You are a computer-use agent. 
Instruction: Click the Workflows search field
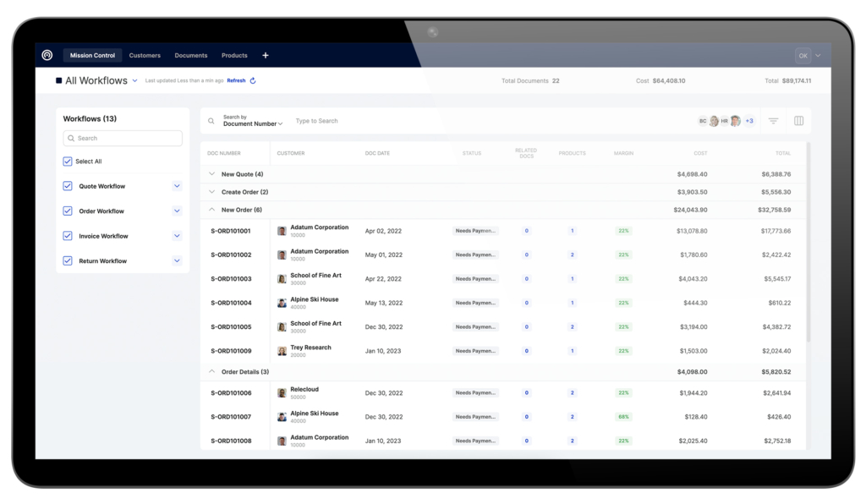pyautogui.click(x=123, y=138)
